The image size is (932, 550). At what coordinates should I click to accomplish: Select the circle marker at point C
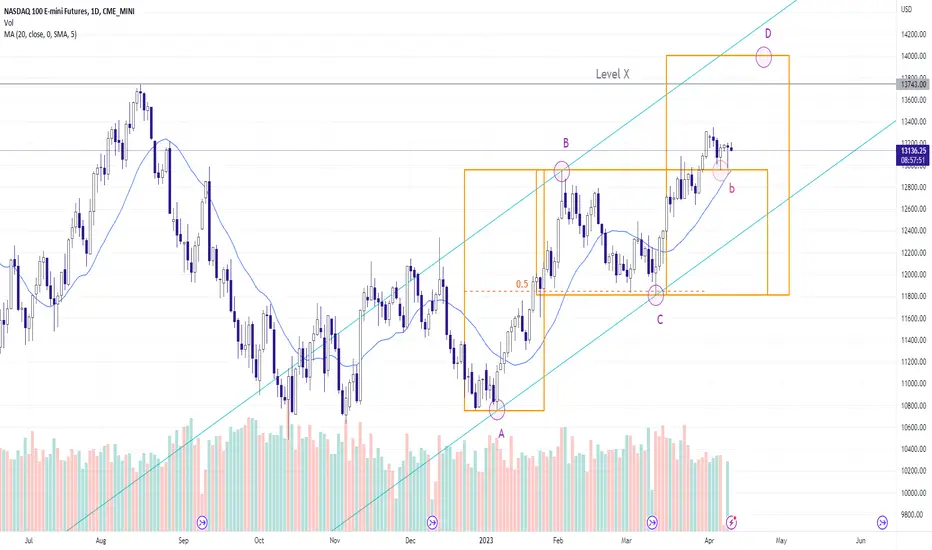pos(656,295)
